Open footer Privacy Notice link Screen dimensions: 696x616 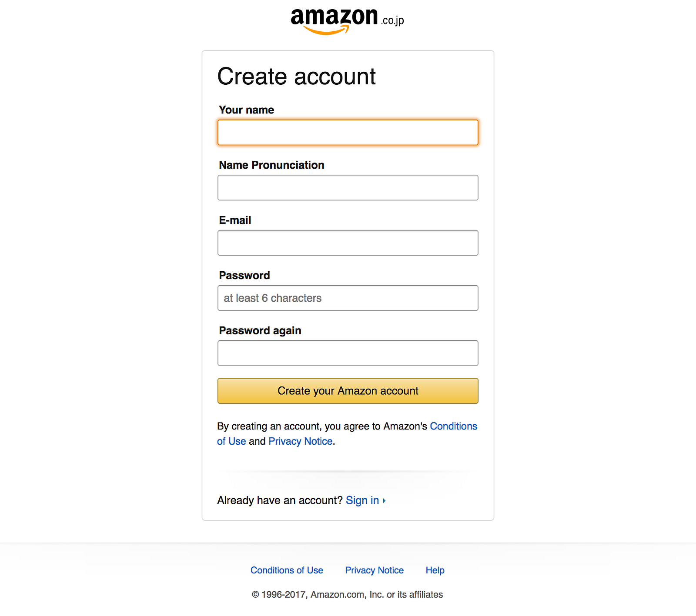pos(374,570)
